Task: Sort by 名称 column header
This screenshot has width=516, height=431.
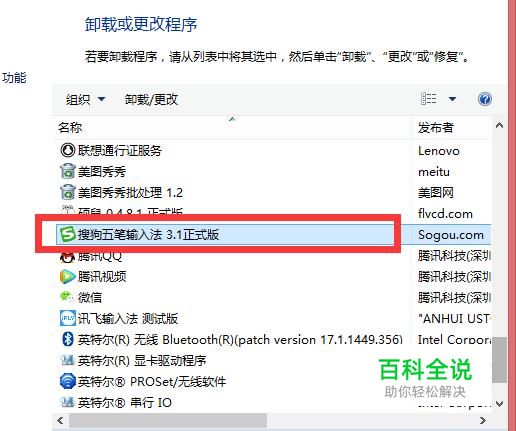Action: (232, 127)
